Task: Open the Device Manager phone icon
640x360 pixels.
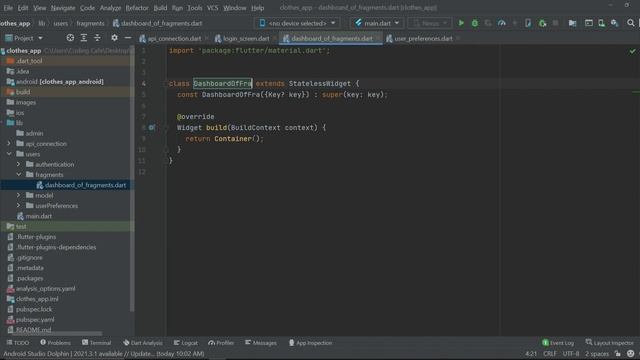Action: tap(602, 23)
